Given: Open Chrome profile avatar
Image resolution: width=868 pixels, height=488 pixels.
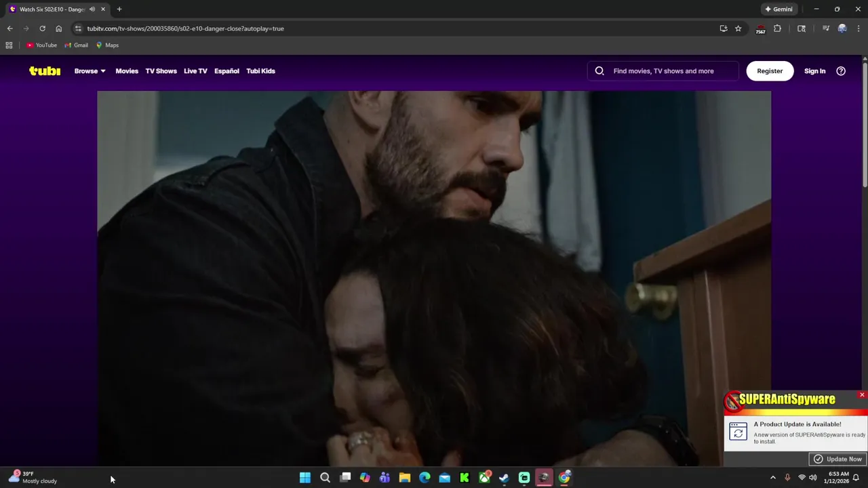Looking at the screenshot, I should pos(842,28).
